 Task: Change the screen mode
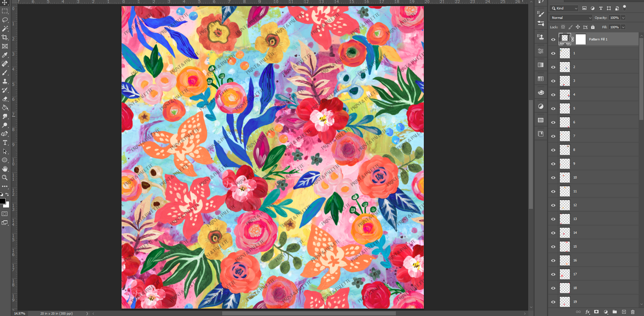(x=5, y=223)
